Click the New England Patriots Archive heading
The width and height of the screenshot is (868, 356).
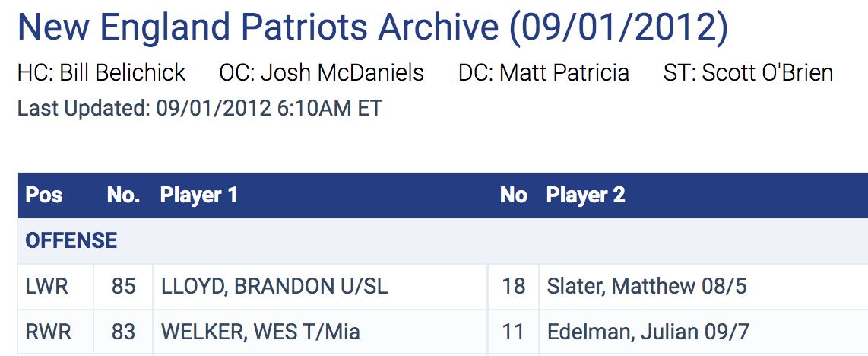tap(372, 27)
